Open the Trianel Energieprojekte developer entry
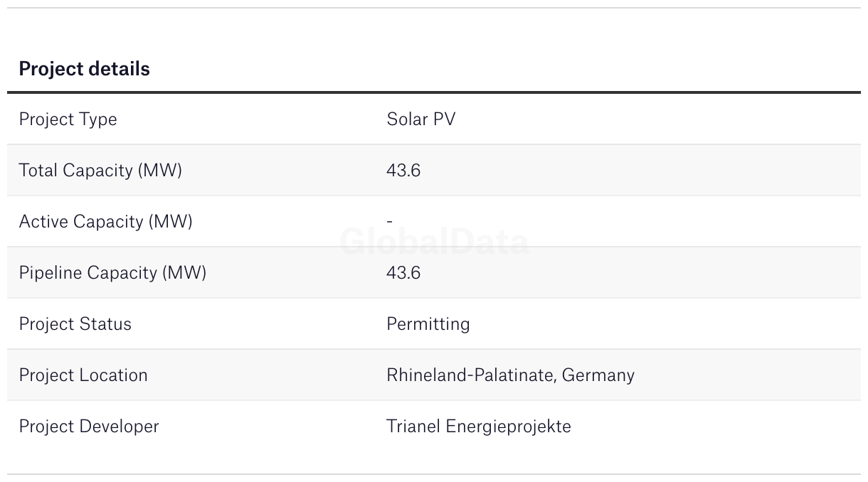868x482 pixels. [x=478, y=427]
